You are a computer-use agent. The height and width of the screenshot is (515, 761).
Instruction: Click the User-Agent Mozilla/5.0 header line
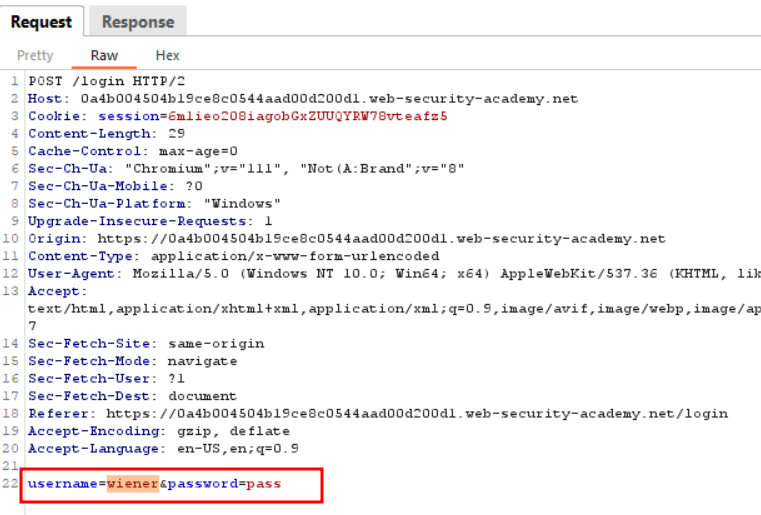point(394,273)
